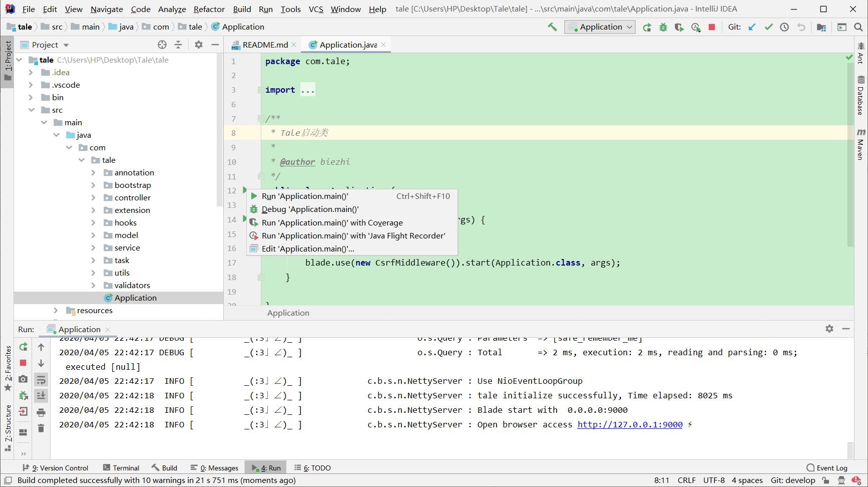Image resolution: width=868 pixels, height=487 pixels.
Task: Click Search Everywhere magnifier icon
Action: (x=858, y=27)
